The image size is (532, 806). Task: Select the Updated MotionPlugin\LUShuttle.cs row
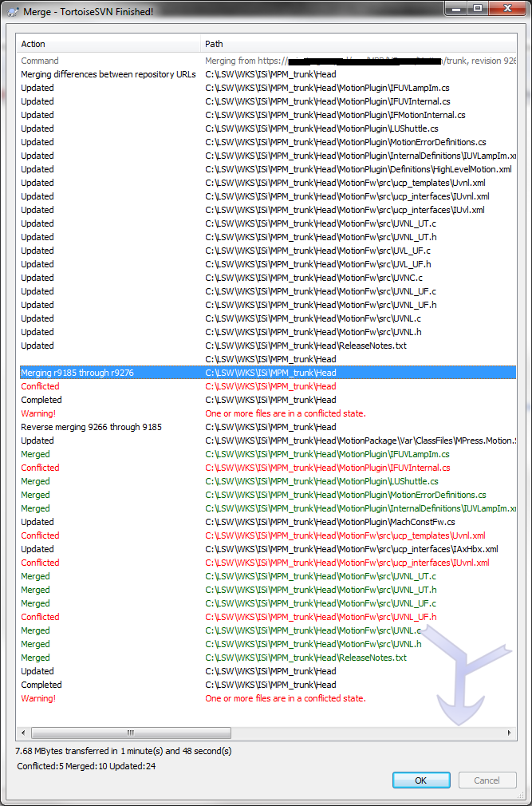click(x=266, y=128)
